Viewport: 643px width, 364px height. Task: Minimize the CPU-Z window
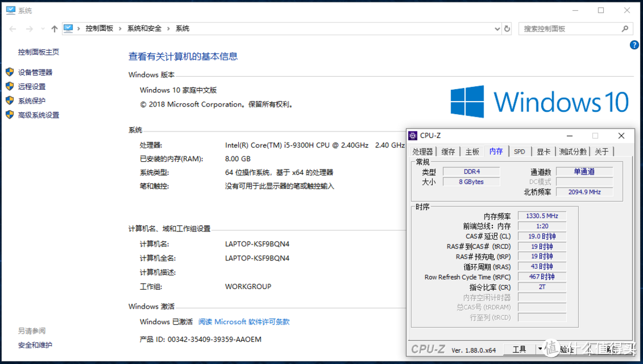(570, 136)
